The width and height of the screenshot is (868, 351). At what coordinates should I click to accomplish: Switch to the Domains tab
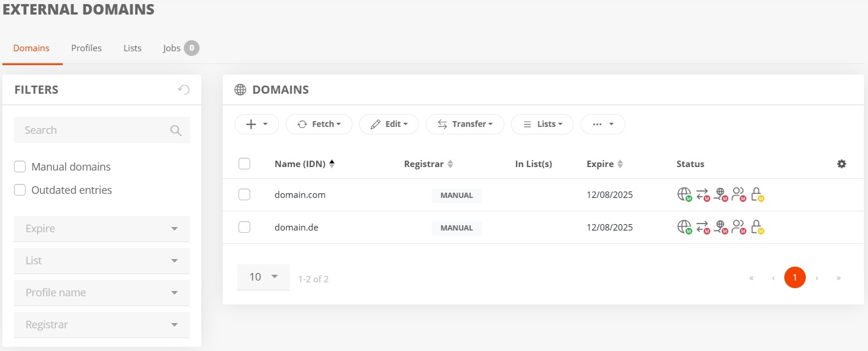[x=31, y=48]
